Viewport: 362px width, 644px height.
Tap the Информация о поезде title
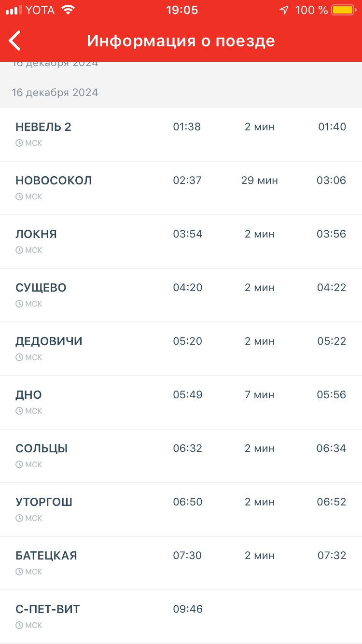pyautogui.click(x=181, y=41)
